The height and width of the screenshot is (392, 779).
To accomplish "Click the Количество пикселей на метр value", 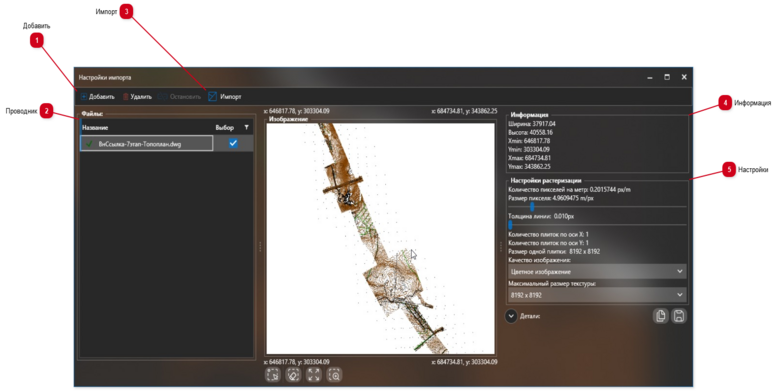I will [x=569, y=190].
